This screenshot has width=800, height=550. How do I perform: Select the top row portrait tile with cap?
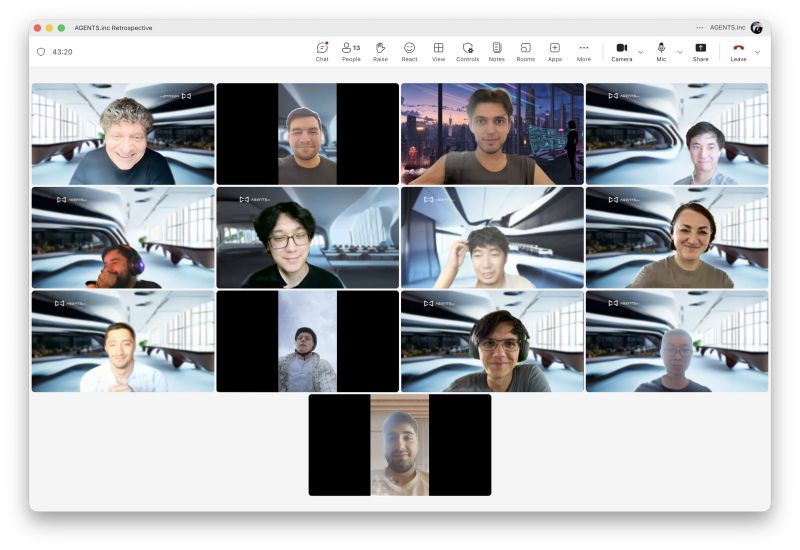coord(308,134)
